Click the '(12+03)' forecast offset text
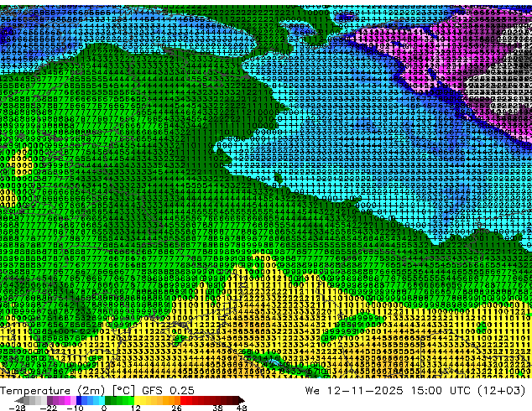 point(501,391)
